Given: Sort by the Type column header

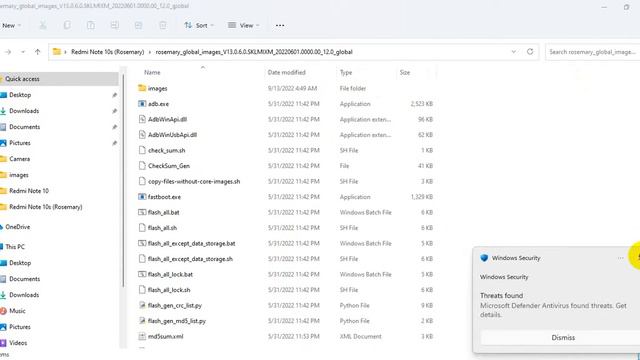Looking at the screenshot, I should click(x=346, y=72).
